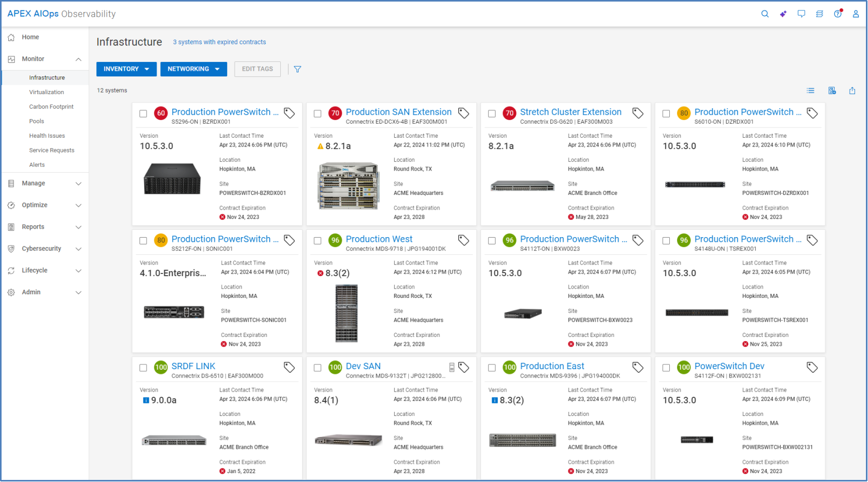This screenshot has height=482, width=868.
Task: Open the search icon in top bar
Action: coord(765,14)
